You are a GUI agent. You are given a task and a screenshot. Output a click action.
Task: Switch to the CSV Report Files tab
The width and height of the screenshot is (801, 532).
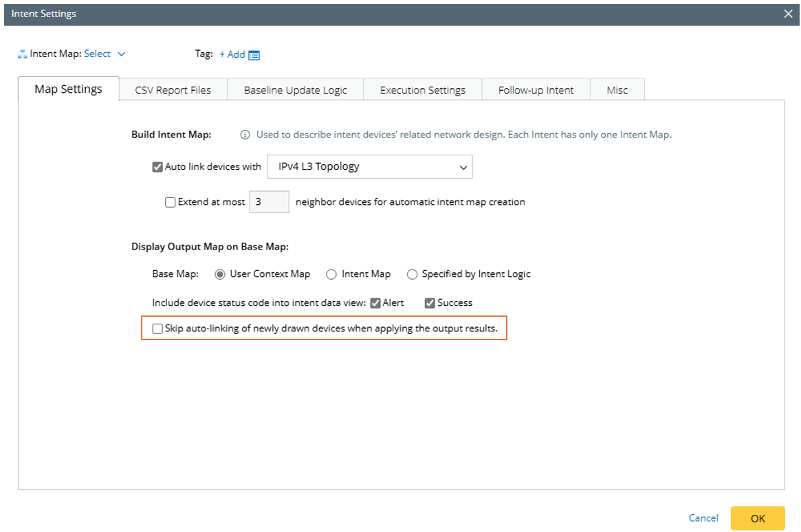pos(173,90)
